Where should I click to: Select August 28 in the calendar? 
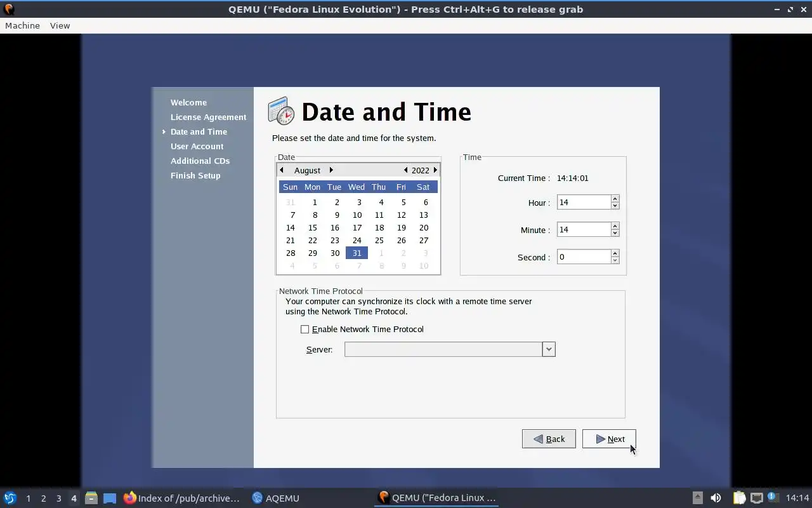[291, 253]
